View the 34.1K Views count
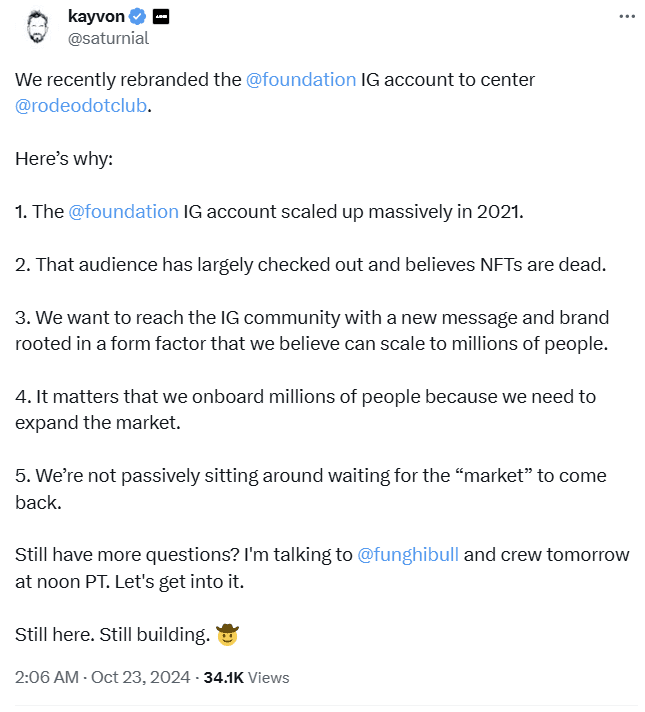 pos(246,677)
